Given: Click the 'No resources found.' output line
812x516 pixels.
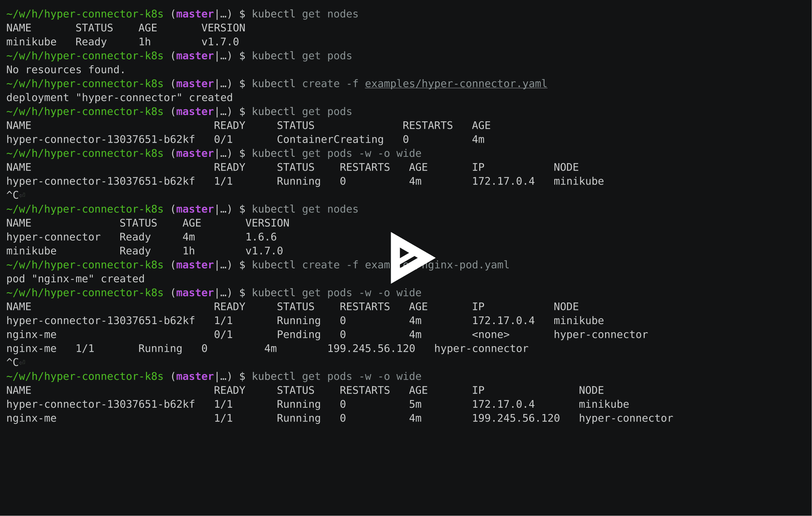Looking at the screenshot, I should pos(66,70).
